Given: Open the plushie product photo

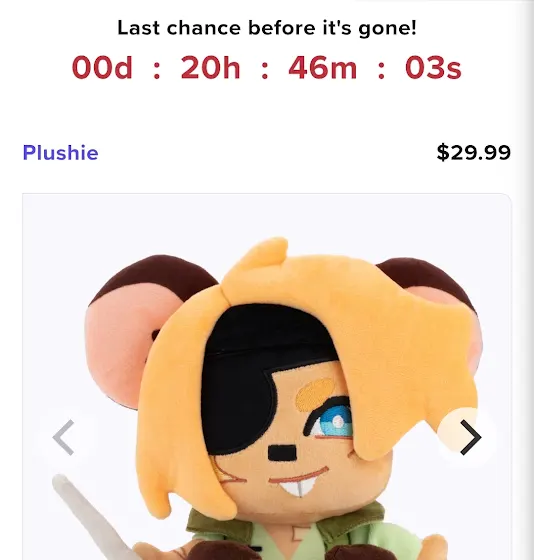Looking at the screenshot, I should point(267,377).
